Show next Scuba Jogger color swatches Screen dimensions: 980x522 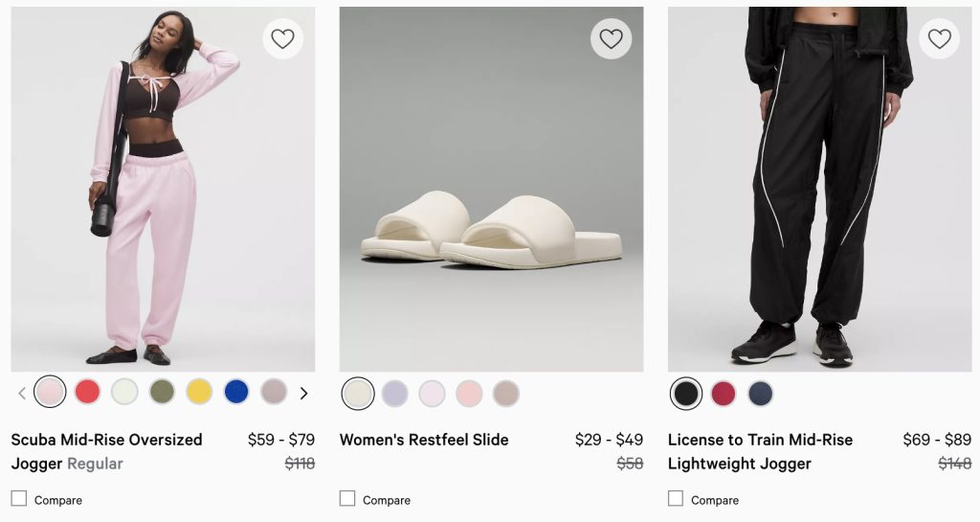tap(303, 393)
